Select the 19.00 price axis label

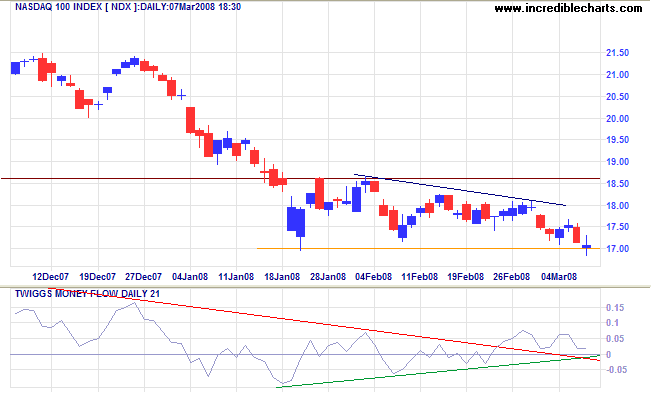coord(617,162)
